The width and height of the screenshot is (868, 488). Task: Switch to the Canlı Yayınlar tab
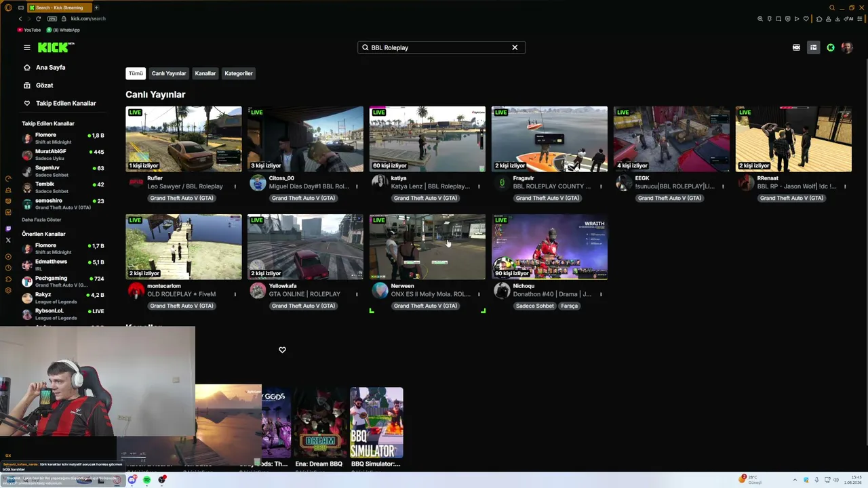(169, 73)
